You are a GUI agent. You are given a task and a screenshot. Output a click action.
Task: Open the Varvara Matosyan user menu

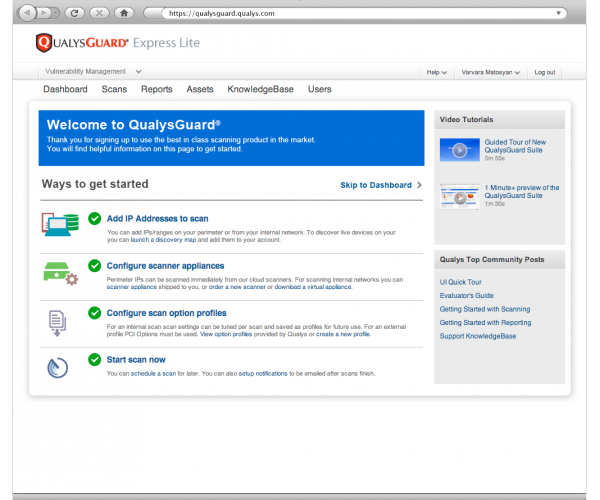coord(491,72)
